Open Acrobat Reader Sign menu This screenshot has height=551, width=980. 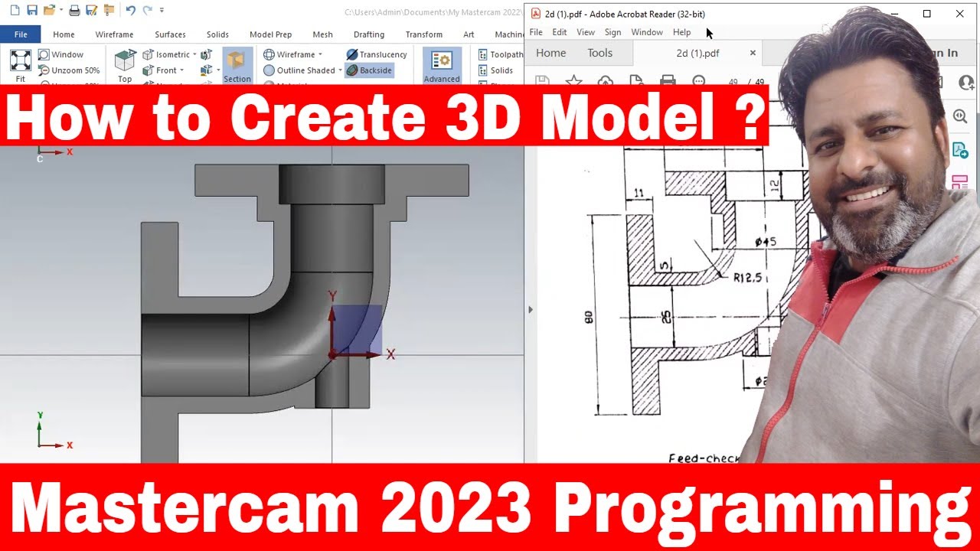pyautogui.click(x=612, y=32)
